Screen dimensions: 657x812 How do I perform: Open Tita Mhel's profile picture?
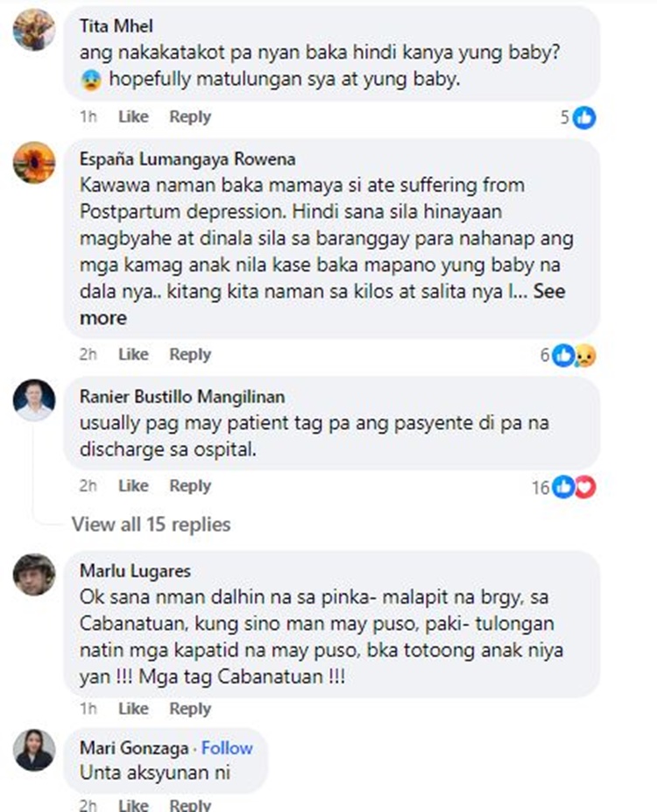(34, 30)
